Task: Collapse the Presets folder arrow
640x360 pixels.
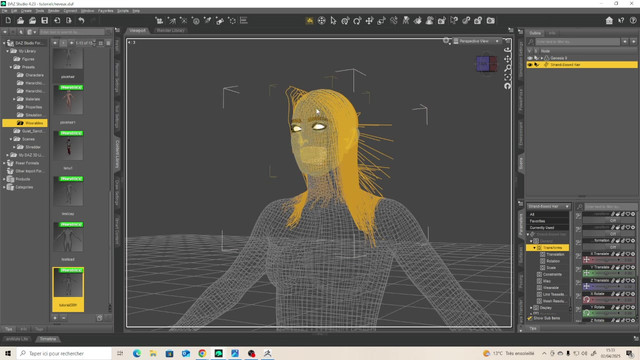Action: tap(11, 67)
